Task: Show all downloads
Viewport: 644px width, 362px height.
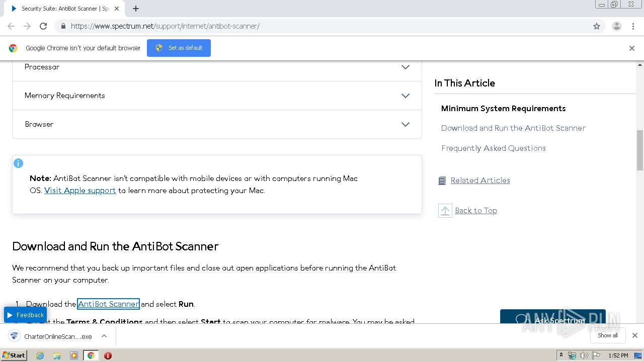Action: tap(607, 335)
